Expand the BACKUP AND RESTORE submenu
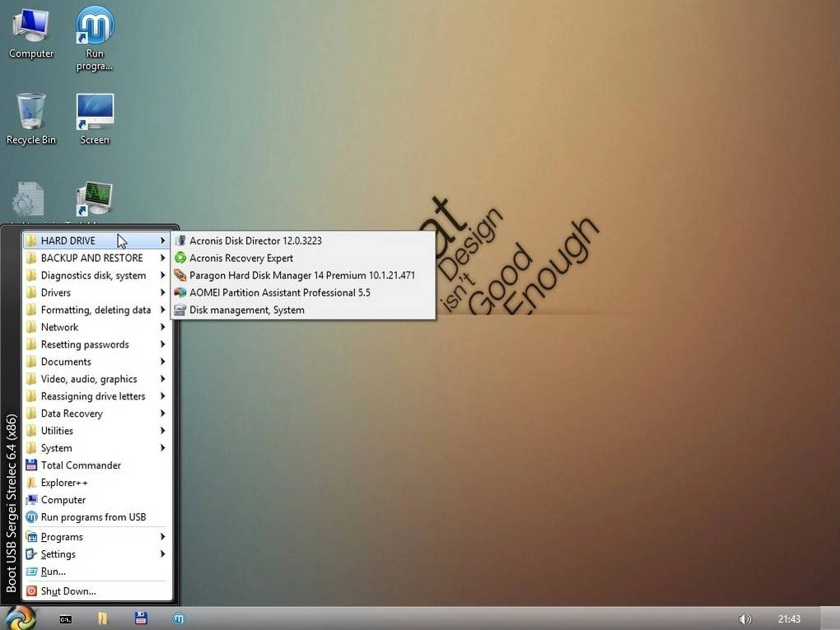The height and width of the screenshot is (630, 840). (x=91, y=258)
